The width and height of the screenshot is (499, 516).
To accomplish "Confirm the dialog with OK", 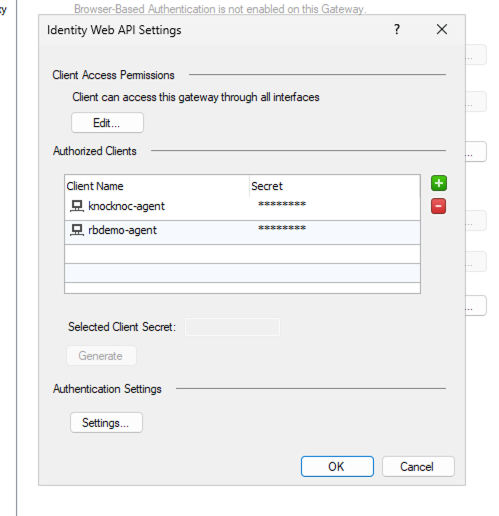I will [x=337, y=466].
